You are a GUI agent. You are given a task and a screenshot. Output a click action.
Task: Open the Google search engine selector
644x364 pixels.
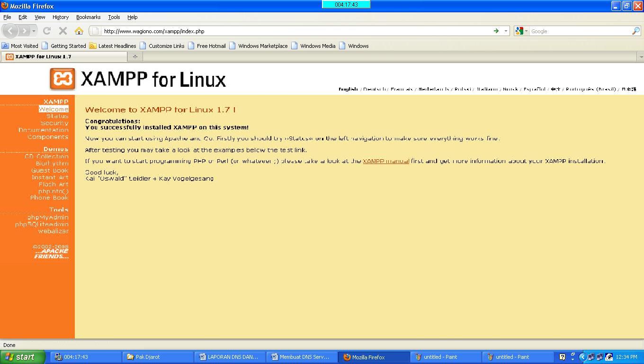(521, 31)
